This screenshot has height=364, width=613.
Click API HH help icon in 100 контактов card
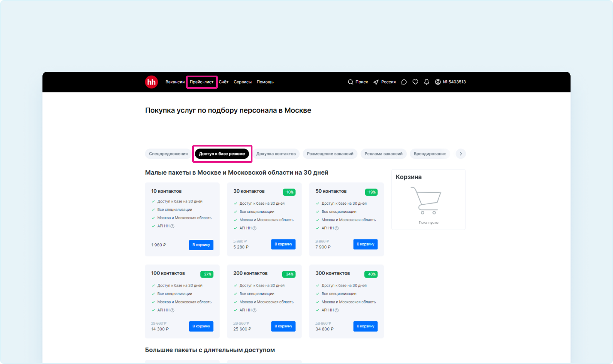point(173,310)
